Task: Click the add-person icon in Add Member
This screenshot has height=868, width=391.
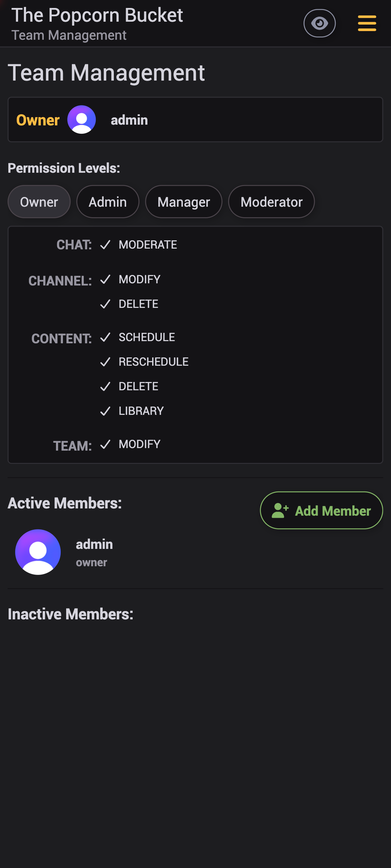Action: coord(280,511)
